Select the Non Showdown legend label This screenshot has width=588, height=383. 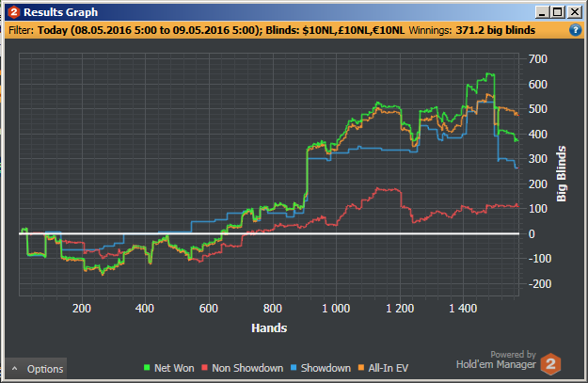tap(247, 368)
